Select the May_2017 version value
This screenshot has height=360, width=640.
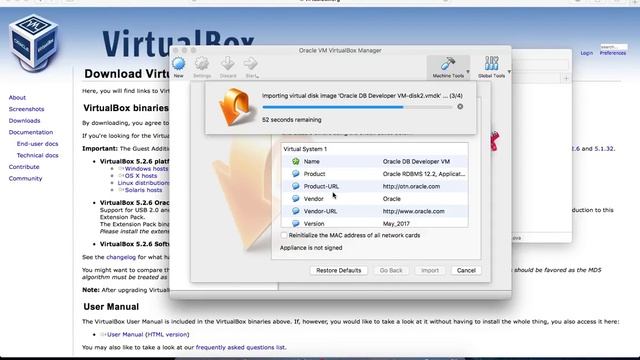point(396,223)
